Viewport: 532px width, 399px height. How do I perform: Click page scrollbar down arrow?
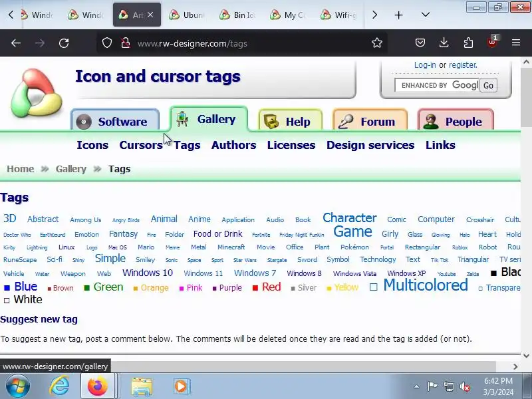pyautogui.click(x=526, y=356)
